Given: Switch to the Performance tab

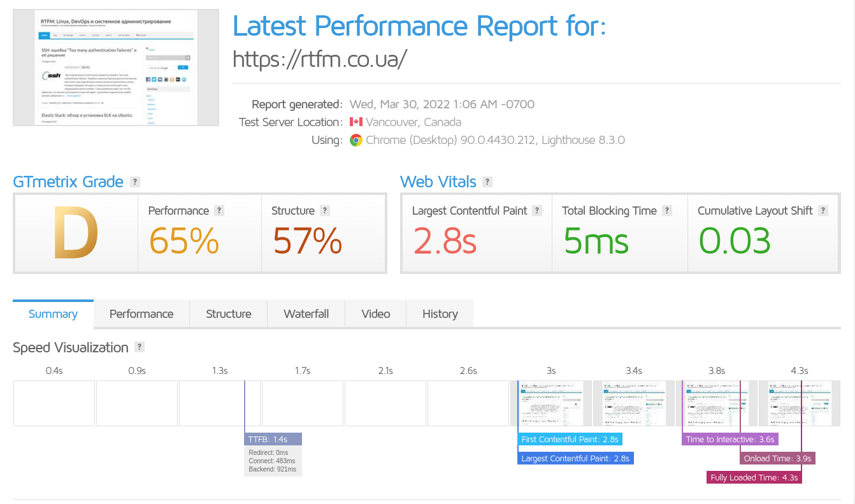Looking at the screenshot, I should [141, 314].
